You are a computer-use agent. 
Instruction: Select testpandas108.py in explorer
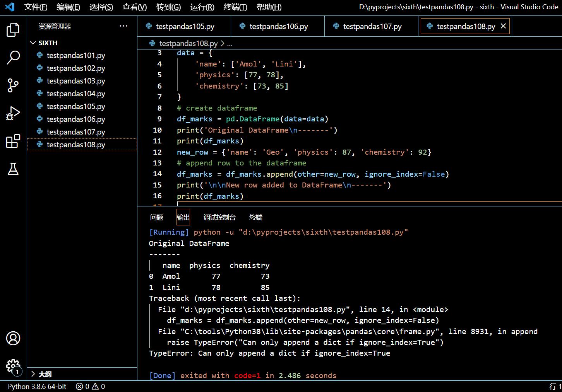82,145
